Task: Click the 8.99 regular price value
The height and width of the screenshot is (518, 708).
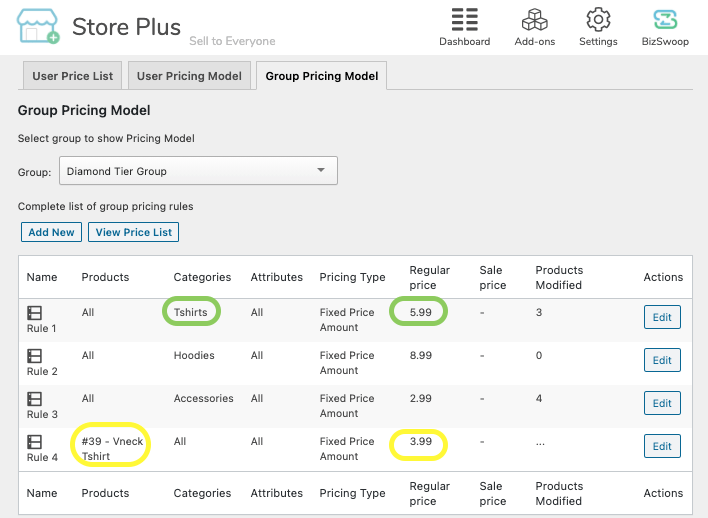Action: click(x=420, y=355)
